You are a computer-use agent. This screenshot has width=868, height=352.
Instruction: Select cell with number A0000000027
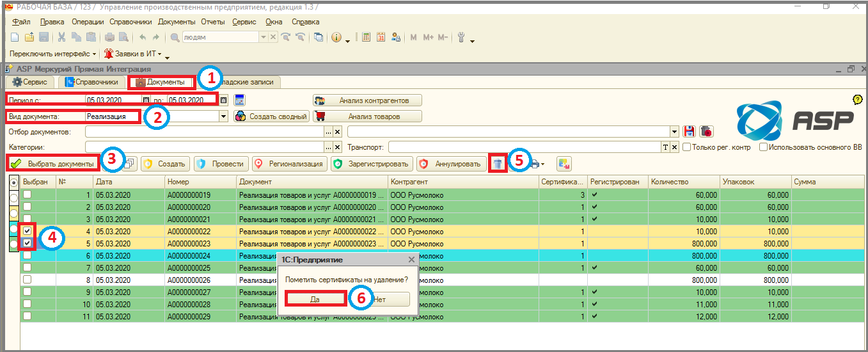tap(200, 292)
